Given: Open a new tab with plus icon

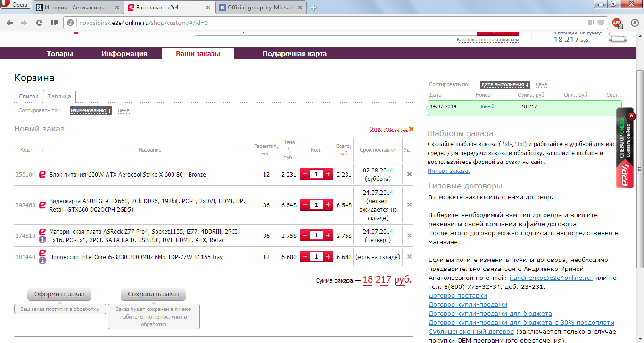Looking at the screenshot, I should (314, 8).
